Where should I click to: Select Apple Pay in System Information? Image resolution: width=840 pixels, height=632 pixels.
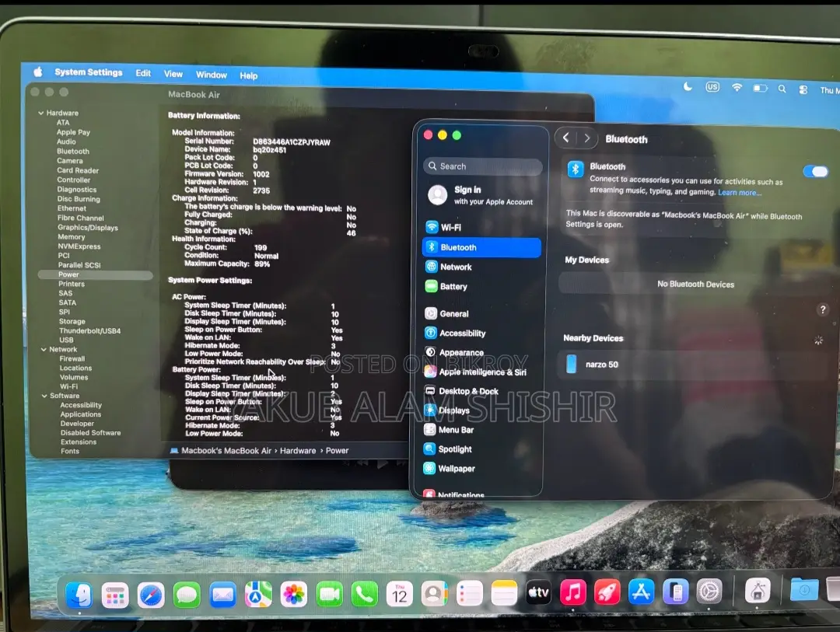pos(73,132)
